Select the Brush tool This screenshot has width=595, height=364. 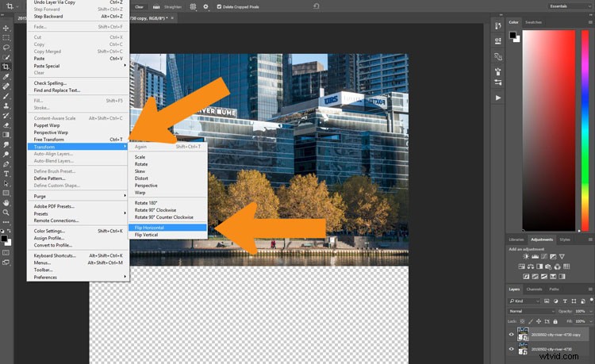tap(6, 96)
